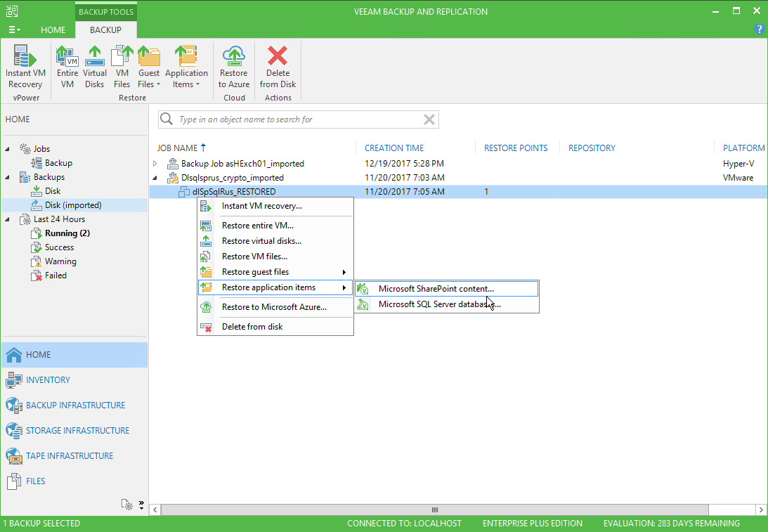Click the 11/20/2017 7:05 AM cell
The width and height of the screenshot is (768, 532).
405,192
